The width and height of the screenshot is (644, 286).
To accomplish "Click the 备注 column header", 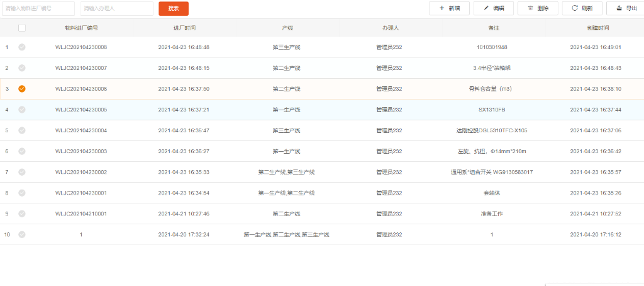I will pyautogui.click(x=492, y=28).
